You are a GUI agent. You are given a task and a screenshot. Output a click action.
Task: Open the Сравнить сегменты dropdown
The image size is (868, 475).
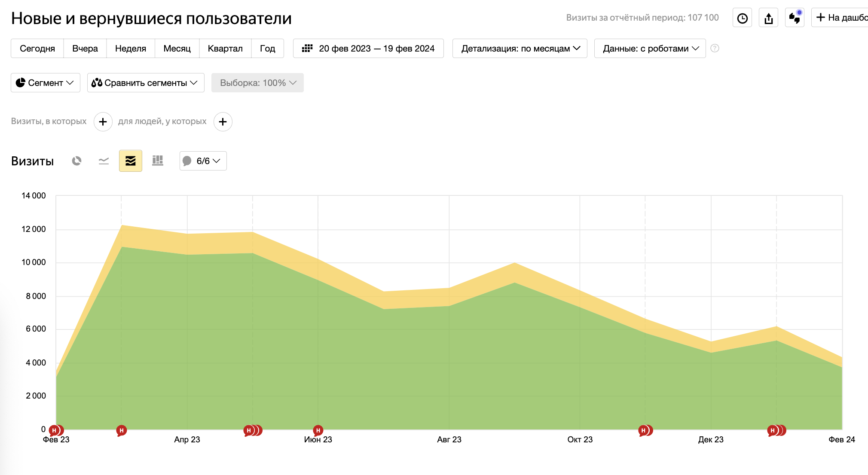click(146, 82)
